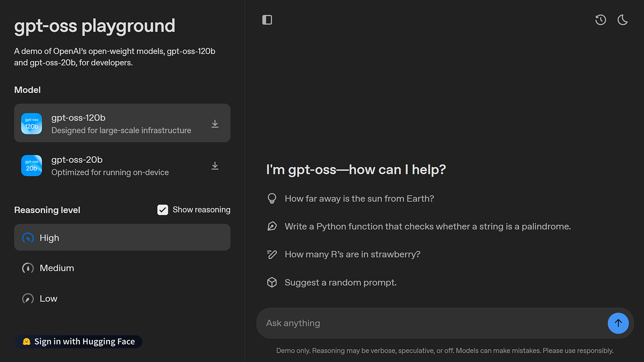
Task: Switch to the gpt-oss-20b model
Action: (110, 166)
